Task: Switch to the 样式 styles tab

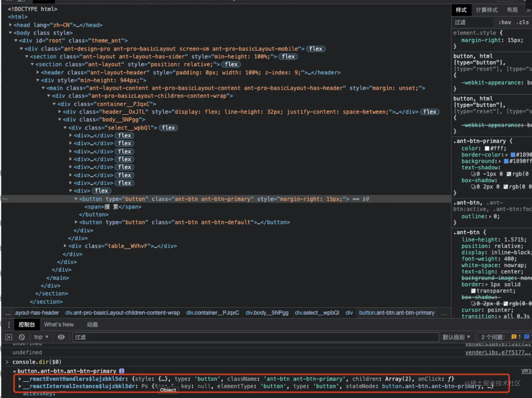Action: point(461,10)
